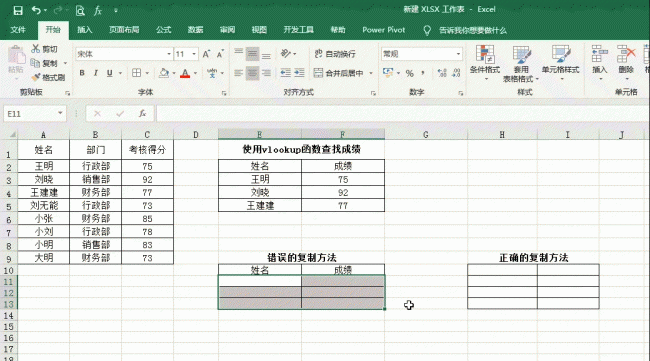Click the Undo arrow icon
650x361 pixels.
tap(36, 10)
